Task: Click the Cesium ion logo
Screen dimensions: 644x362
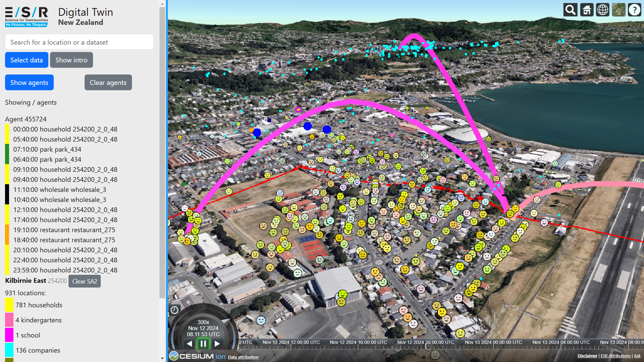Action: (x=197, y=356)
